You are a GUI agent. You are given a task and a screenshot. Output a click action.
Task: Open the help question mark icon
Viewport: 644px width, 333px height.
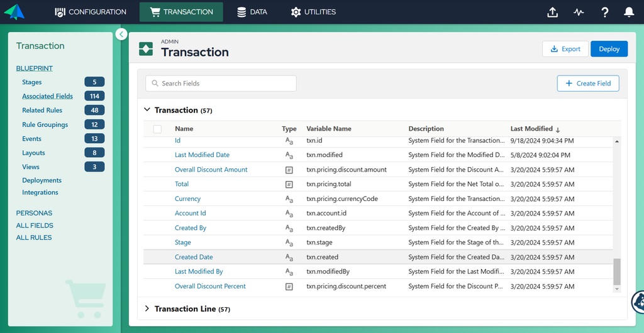604,13
